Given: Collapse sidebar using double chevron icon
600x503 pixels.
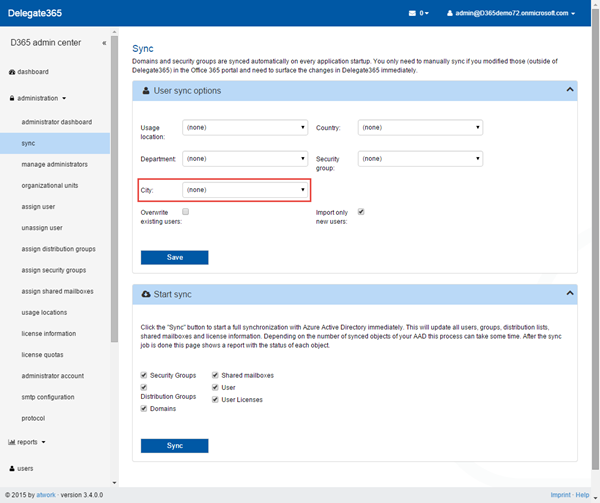Looking at the screenshot, I should pos(105,43).
